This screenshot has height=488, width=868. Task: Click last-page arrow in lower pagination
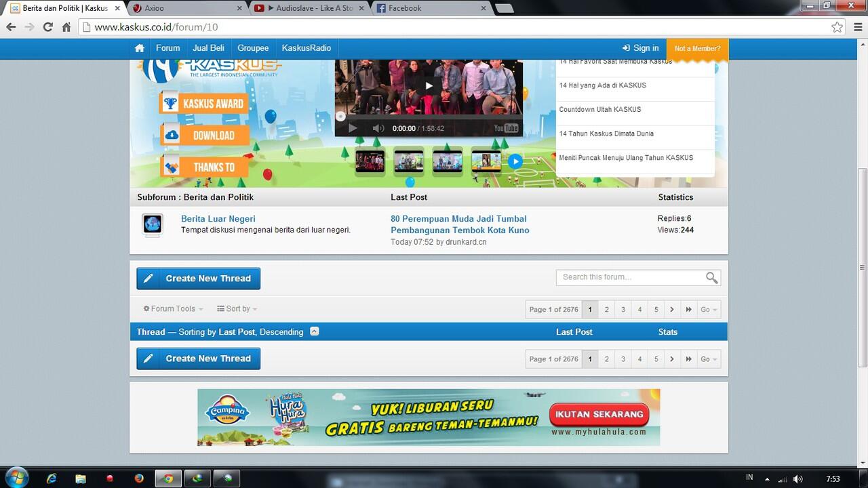click(689, 359)
